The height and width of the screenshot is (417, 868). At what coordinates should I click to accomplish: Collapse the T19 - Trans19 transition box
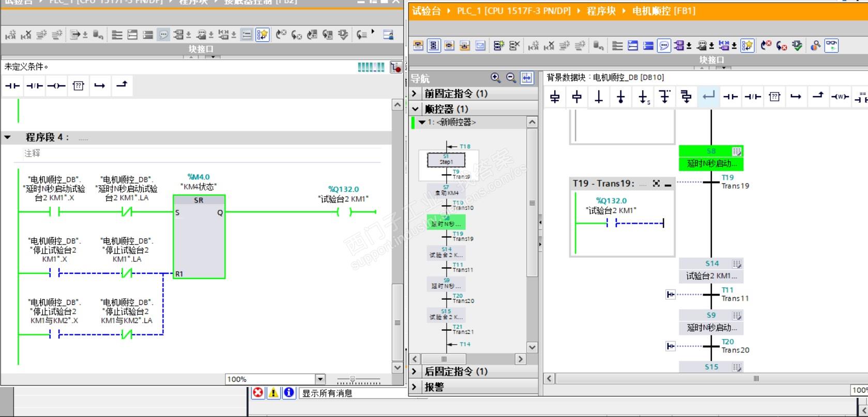coord(668,184)
